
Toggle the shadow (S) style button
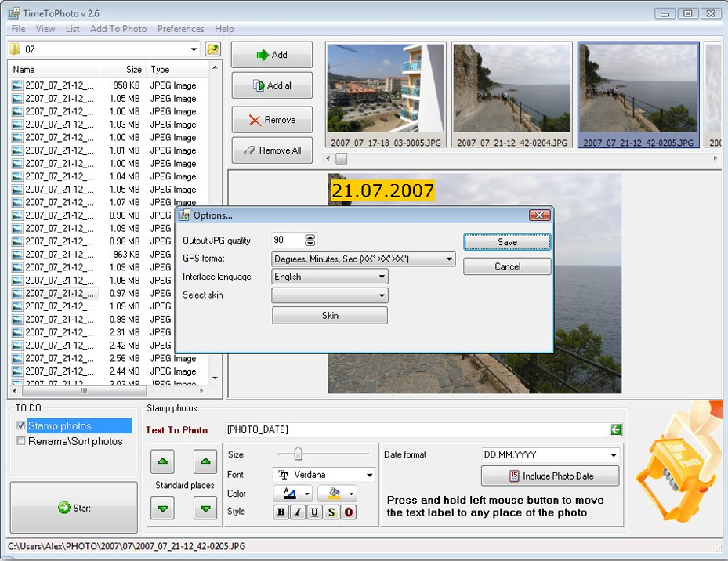pyautogui.click(x=331, y=512)
